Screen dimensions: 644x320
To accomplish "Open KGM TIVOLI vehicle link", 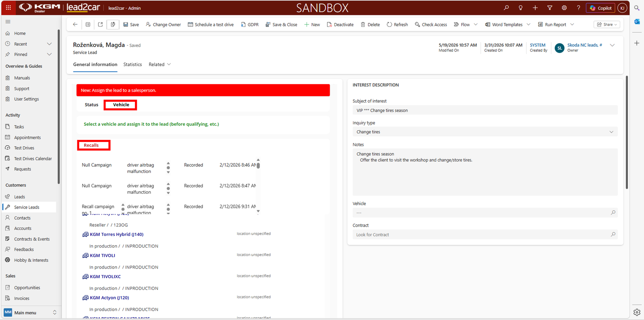I will (102, 255).
